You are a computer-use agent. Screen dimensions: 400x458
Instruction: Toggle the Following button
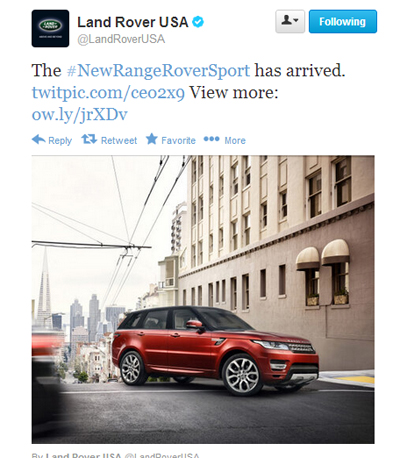pyautogui.click(x=343, y=22)
